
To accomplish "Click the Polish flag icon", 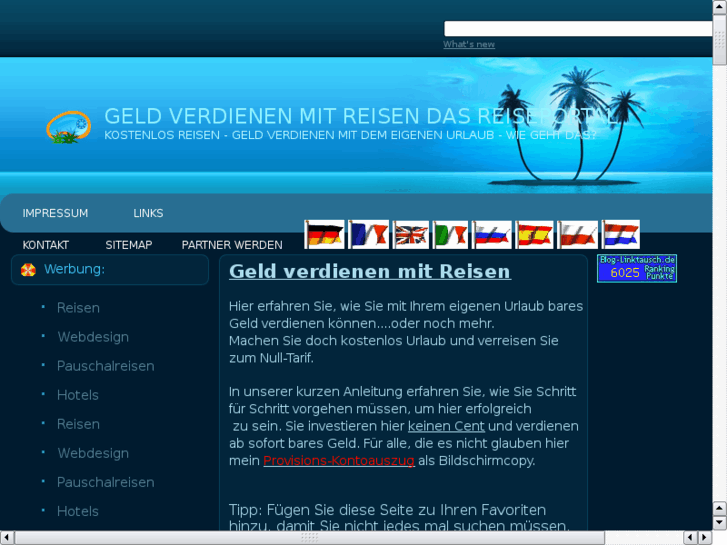I will pos(577,234).
